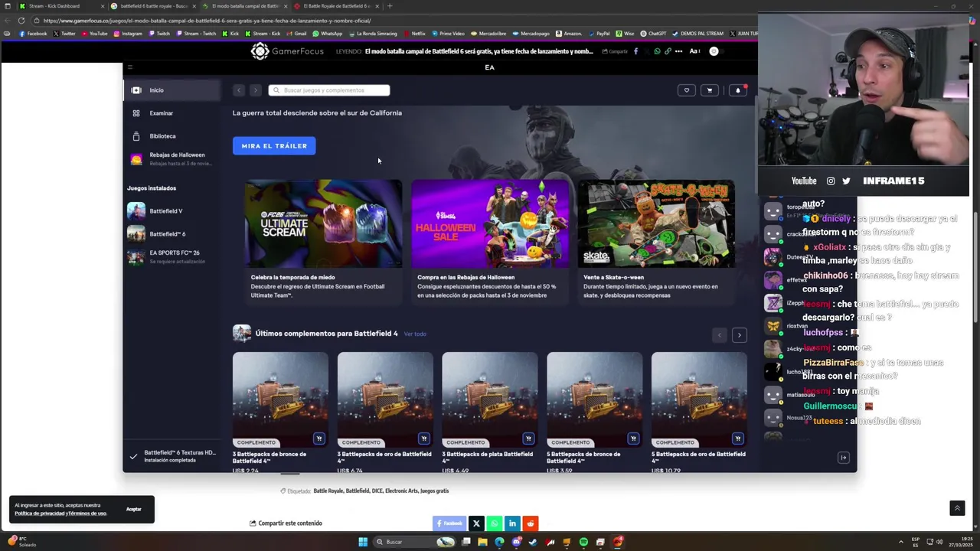This screenshot has height=551, width=980.
Task: Select EA SPORTS FC 26 installed game
Action: (x=173, y=256)
